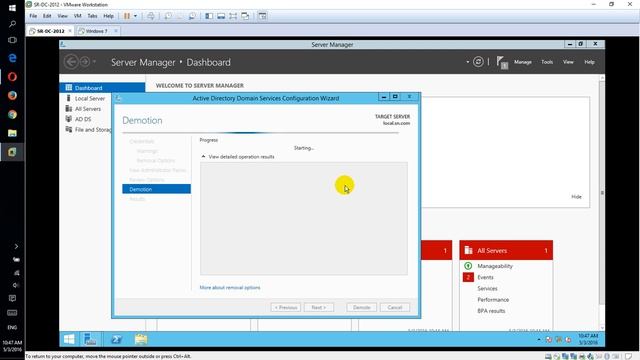Open Performance in All Servers tile
Image resolution: width=640 pixels, height=360 pixels.
click(x=493, y=300)
